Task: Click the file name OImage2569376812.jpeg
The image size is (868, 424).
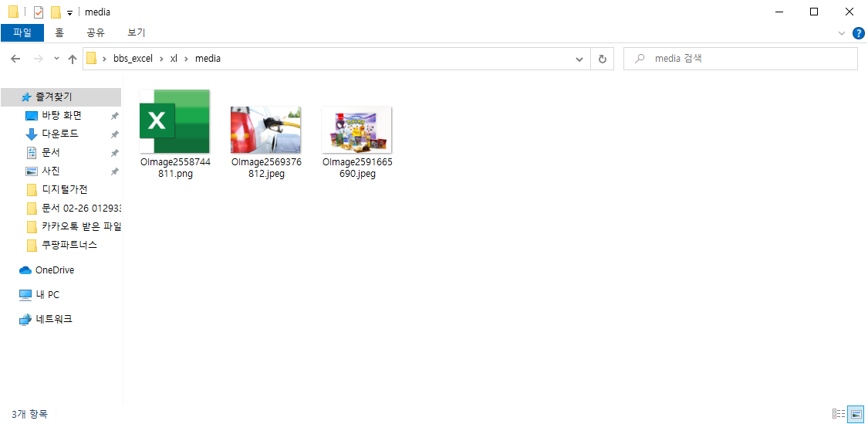Action: point(265,168)
